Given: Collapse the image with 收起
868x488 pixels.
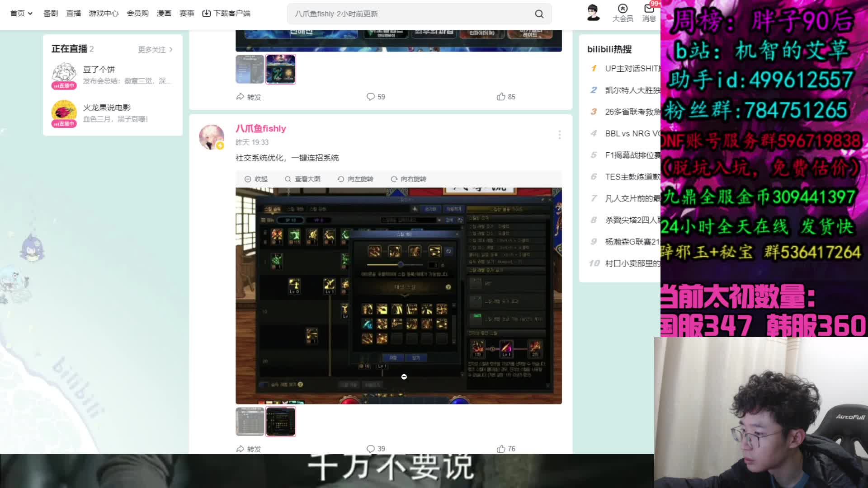Looking at the screenshot, I should 256,179.
